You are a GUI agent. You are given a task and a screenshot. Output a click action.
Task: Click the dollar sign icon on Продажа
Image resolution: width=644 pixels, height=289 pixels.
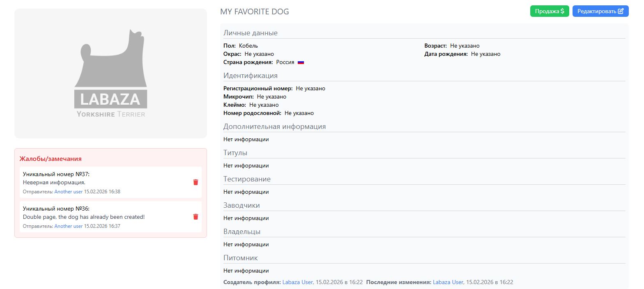pyautogui.click(x=562, y=11)
